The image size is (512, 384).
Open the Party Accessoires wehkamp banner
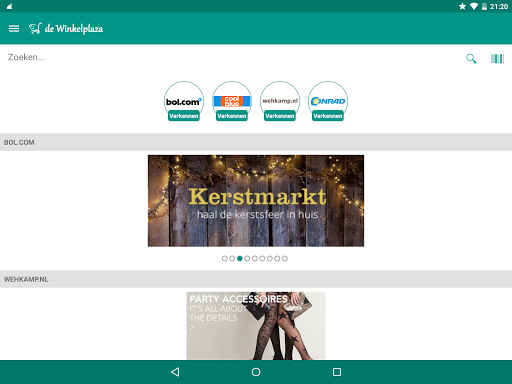tap(256, 326)
